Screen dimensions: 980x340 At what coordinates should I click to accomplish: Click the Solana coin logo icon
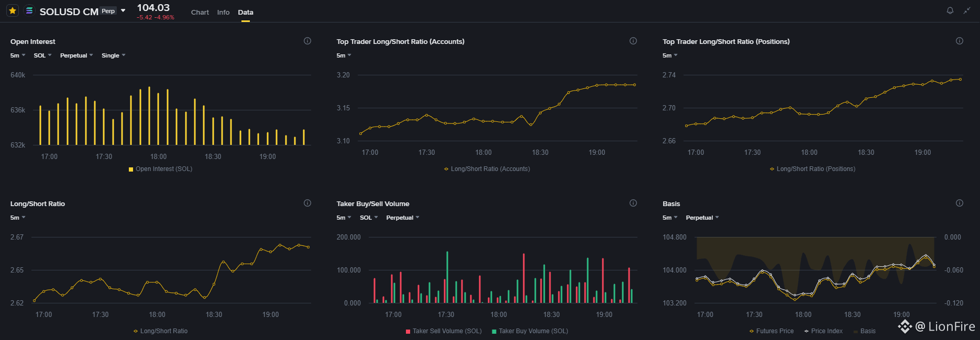coord(29,10)
